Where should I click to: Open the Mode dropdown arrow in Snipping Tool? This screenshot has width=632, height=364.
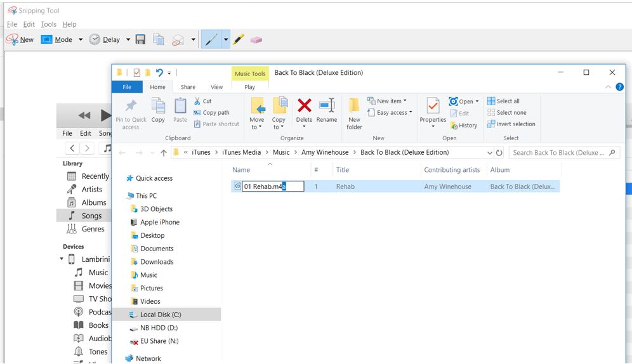point(80,39)
